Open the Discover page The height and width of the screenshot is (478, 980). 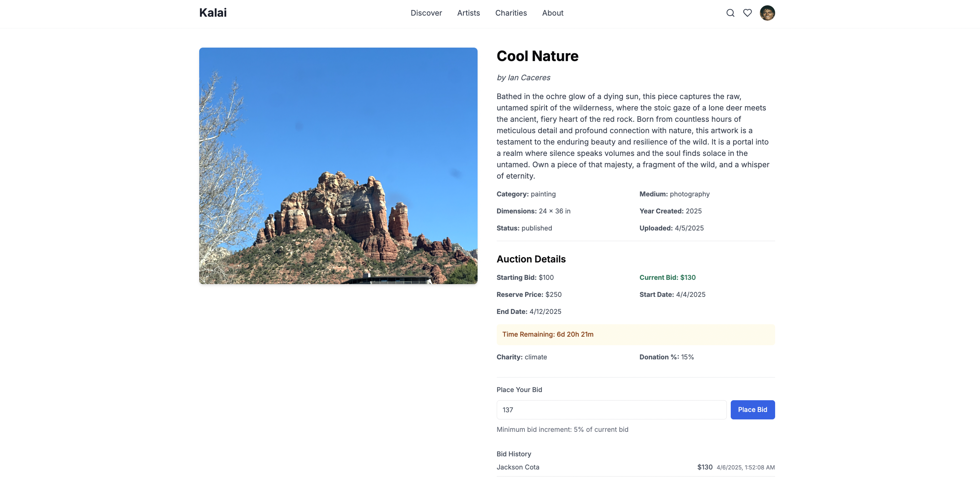point(426,13)
